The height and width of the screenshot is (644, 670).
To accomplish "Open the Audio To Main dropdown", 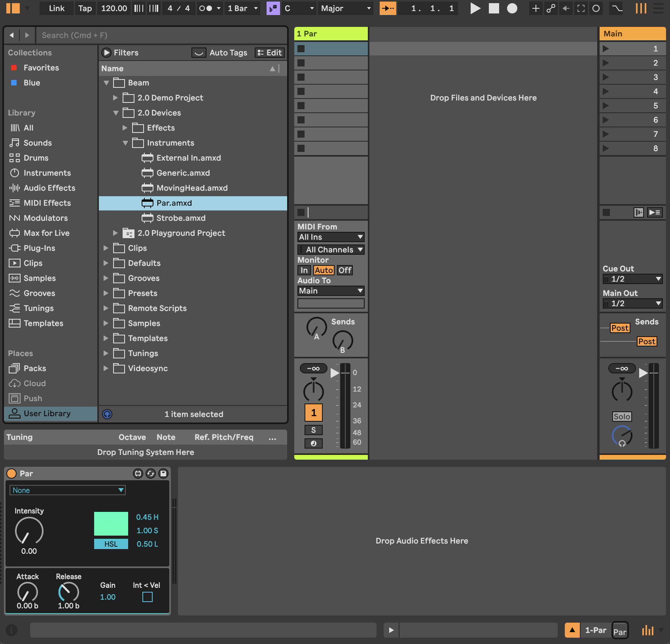I will [x=331, y=291].
